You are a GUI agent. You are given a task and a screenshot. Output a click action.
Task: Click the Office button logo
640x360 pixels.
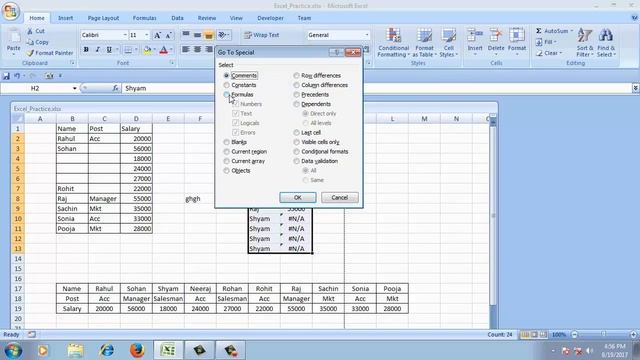[11, 11]
